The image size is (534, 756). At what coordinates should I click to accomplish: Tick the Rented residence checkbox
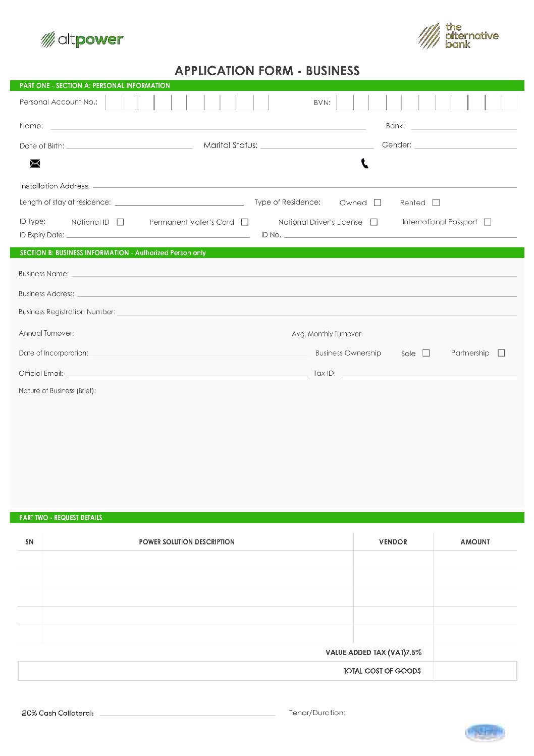click(x=436, y=203)
